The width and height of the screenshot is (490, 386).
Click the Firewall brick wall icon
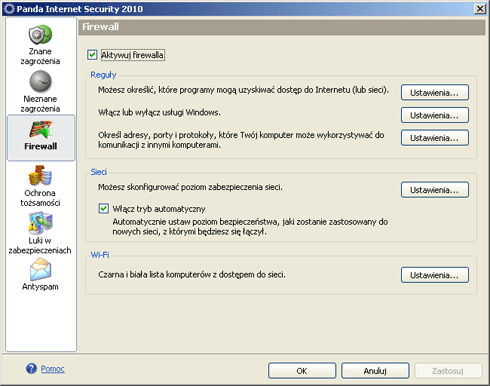pyautogui.click(x=40, y=130)
